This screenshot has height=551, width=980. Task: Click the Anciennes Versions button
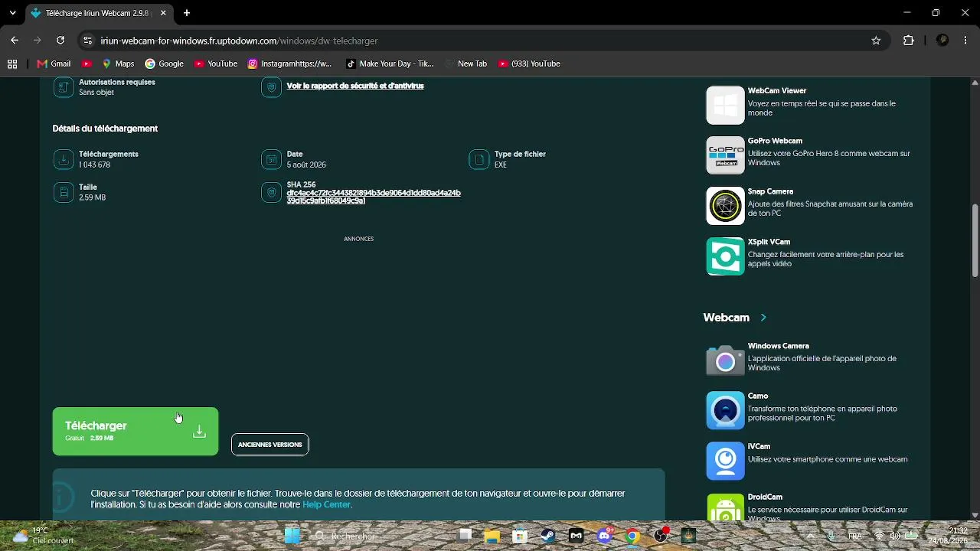click(270, 445)
